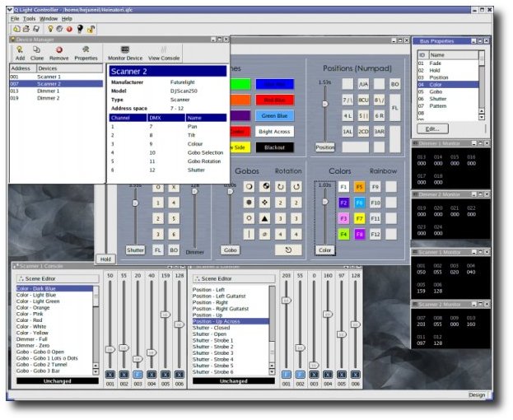This screenshot has height=420, width=513.
Task: Click bottom scroll arrow of Color scene list
Action: click(x=96, y=371)
